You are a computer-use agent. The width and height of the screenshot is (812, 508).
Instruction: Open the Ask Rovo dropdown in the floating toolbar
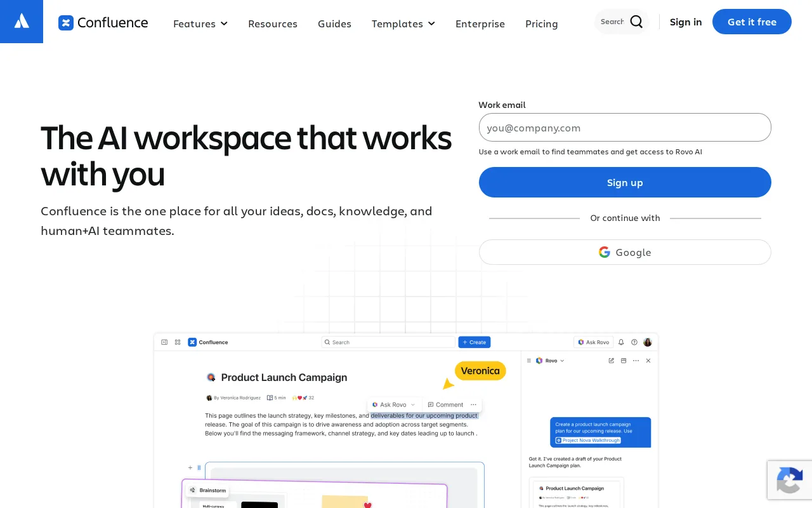coord(393,404)
